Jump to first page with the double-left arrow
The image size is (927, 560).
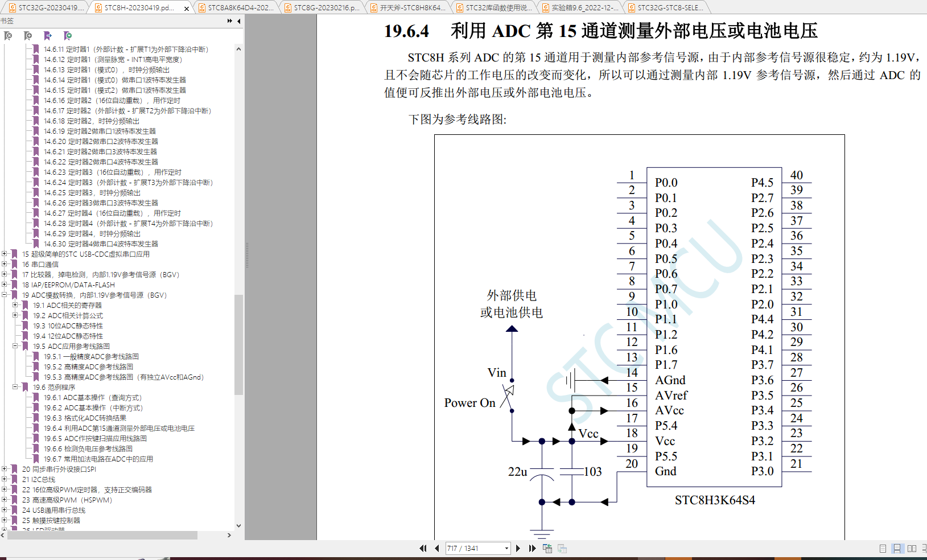[423, 549]
